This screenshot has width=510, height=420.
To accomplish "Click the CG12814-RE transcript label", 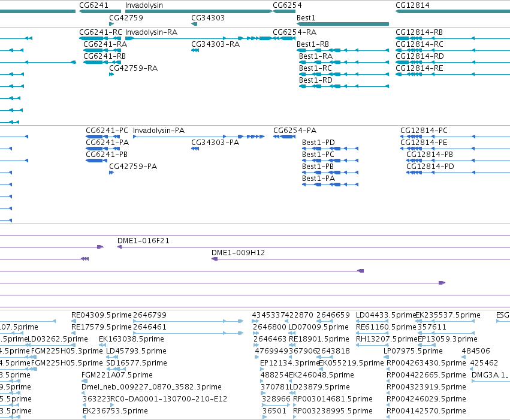I will pos(420,68).
